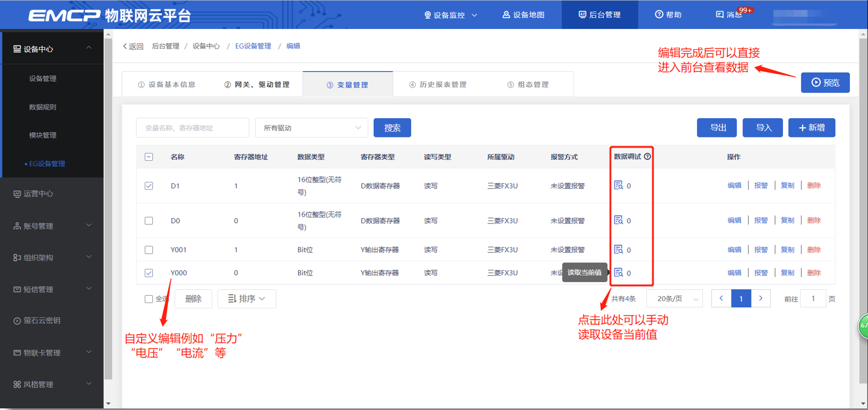Click 删除 link in Y000 row
This screenshot has height=410, width=868.
pyautogui.click(x=814, y=273)
